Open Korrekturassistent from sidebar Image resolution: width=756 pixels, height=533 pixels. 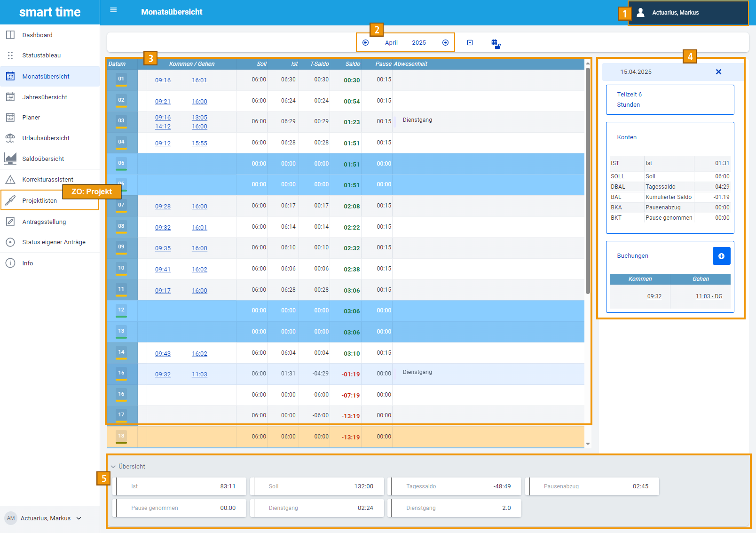point(47,180)
